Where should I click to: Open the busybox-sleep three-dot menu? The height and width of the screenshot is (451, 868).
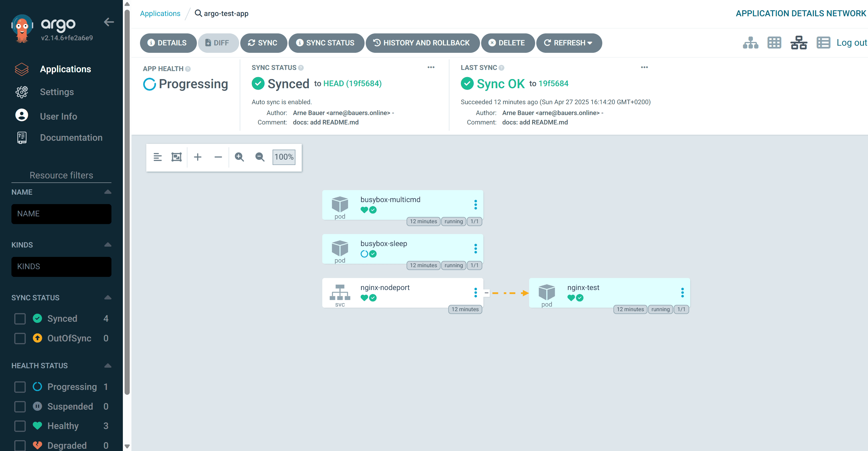[x=475, y=249]
